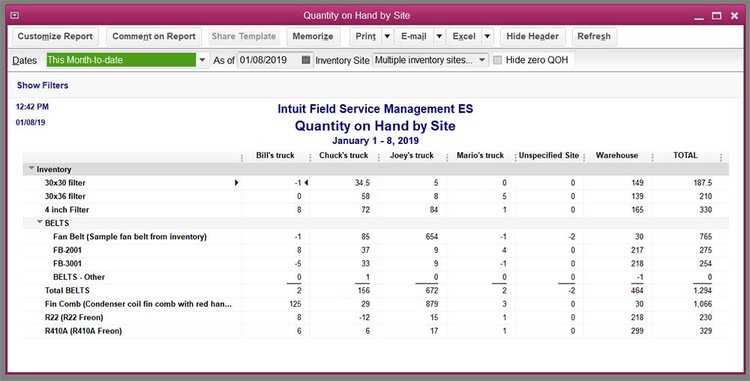Click the column resize handle after TOTAL
Viewport: 750px width, 381px height.
tap(721, 157)
